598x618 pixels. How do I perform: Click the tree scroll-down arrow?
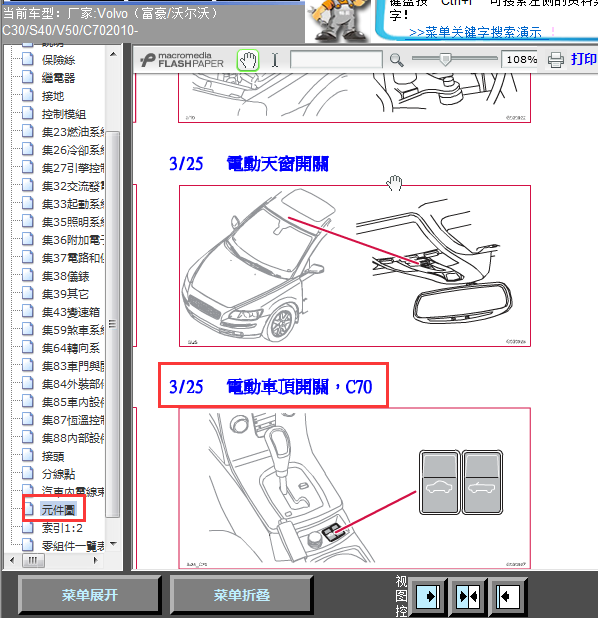click(x=113, y=544)
